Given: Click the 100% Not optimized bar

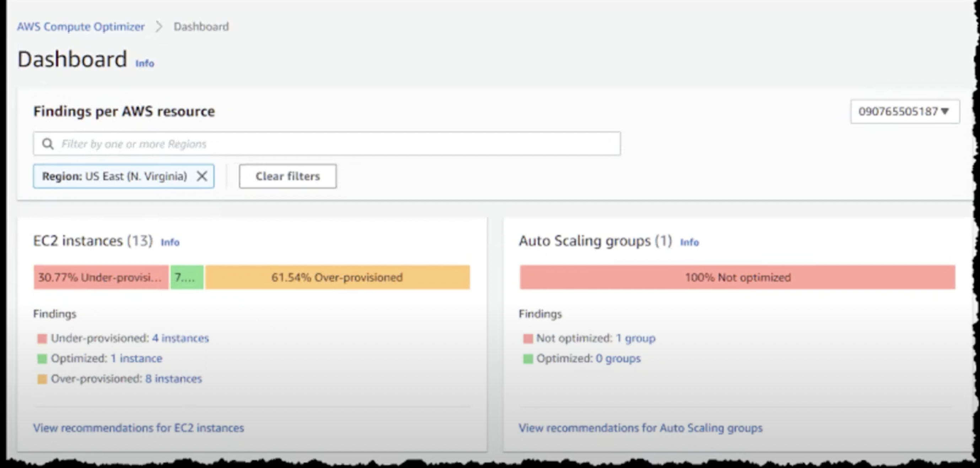Looking at the screenshot, I should coord(737,277).
